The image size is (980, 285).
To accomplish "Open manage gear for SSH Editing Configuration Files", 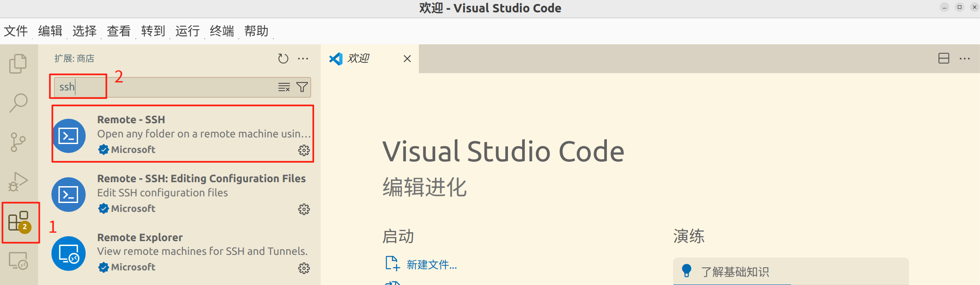I will point(304,209).
